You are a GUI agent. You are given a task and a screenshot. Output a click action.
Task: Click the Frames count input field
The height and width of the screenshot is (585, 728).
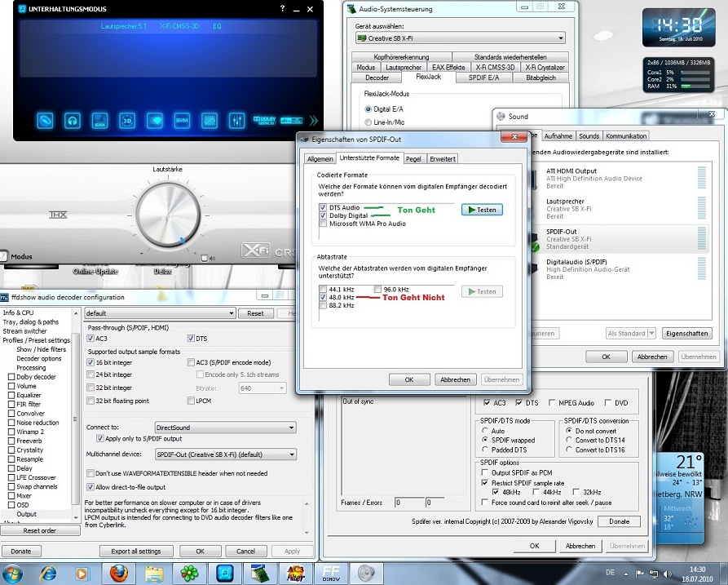[x=409, y=503]
